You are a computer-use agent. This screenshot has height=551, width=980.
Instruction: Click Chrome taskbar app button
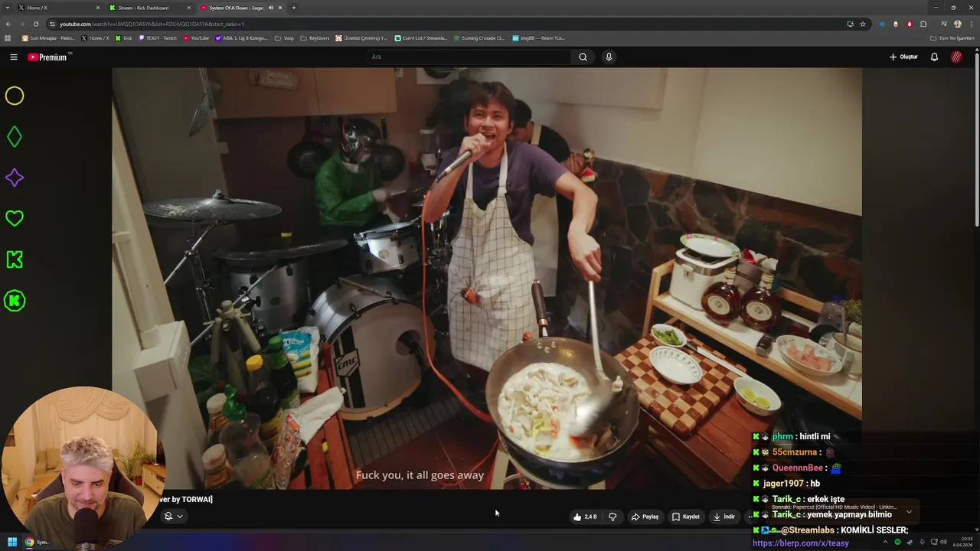point(29,542)
